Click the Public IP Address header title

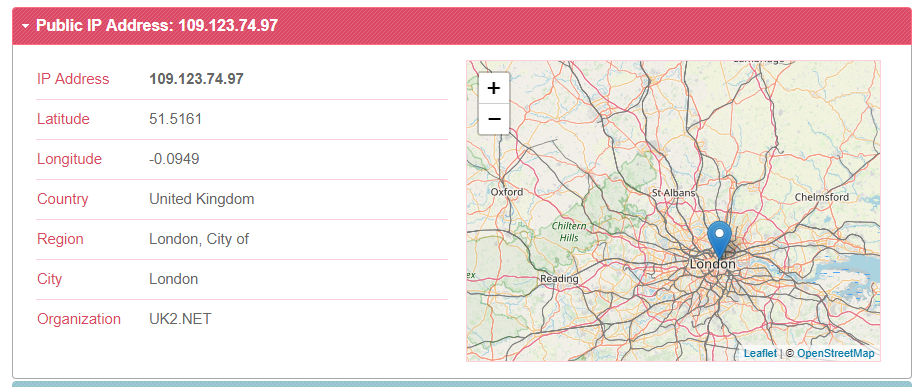157,26
